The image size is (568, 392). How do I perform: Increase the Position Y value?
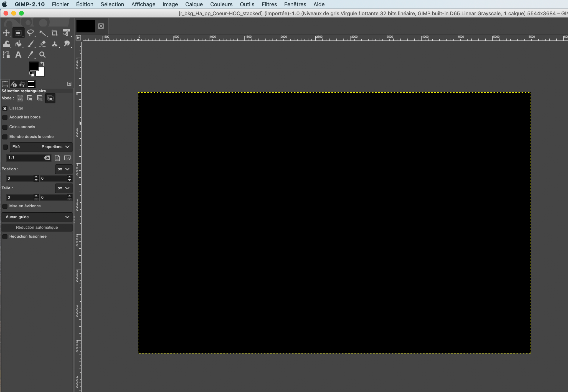tap(70, 177)
